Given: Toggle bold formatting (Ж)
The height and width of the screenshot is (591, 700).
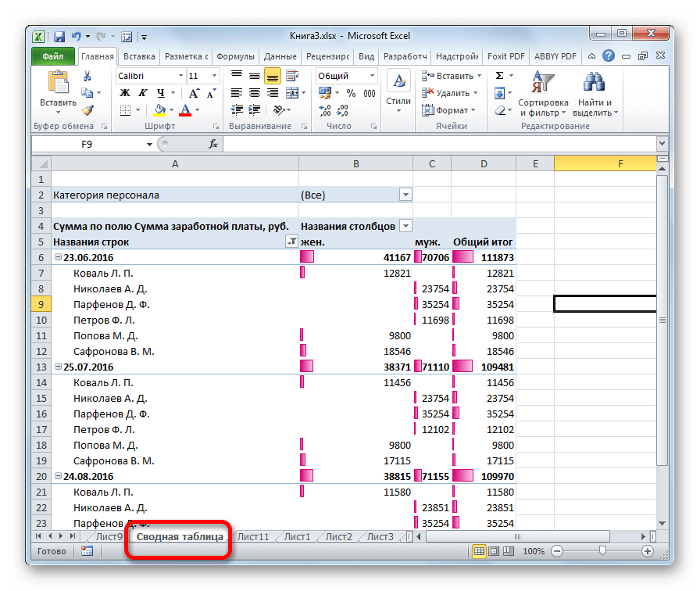Looking at the screenshot, I should 124,93.
